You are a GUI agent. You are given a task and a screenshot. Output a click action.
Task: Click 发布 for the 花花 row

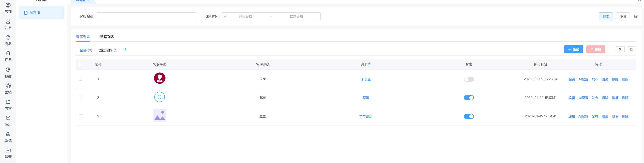[x=595, y=98]
